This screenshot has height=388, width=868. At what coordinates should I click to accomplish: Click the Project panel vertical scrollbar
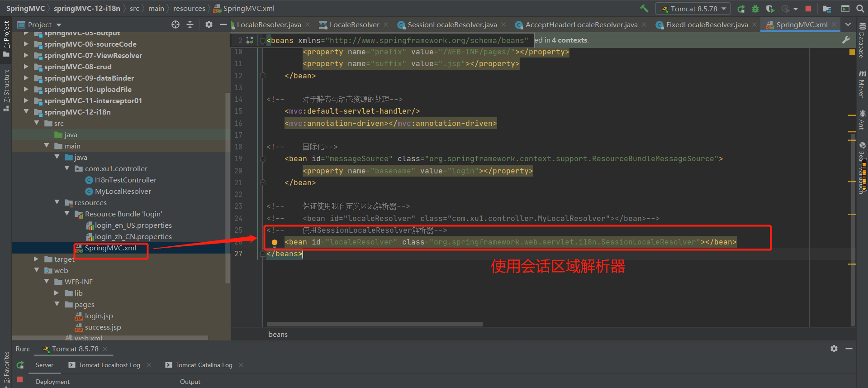click(228, 188)
